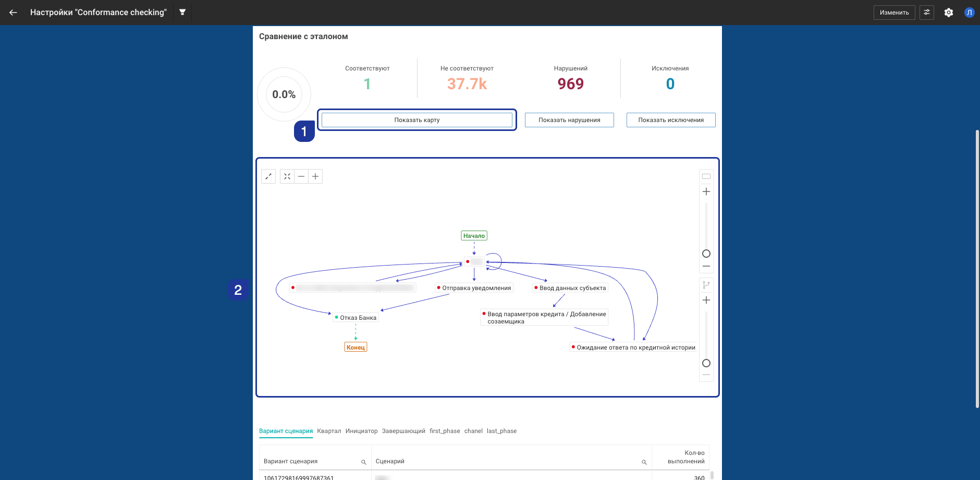The height and width of the screenshot is (480, 980).
Task: Zoom in the map using toolbar plus
Action: (x=315, y=176)
